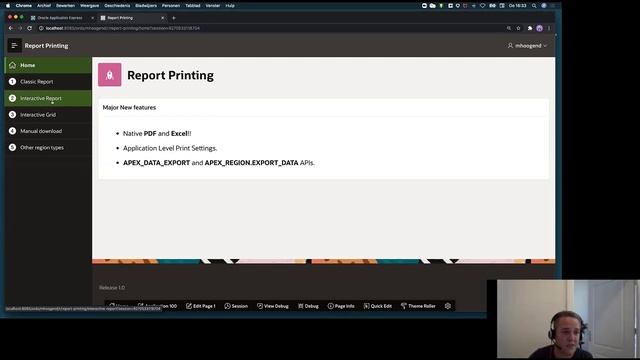Open the Archief menu

(44, 6)
